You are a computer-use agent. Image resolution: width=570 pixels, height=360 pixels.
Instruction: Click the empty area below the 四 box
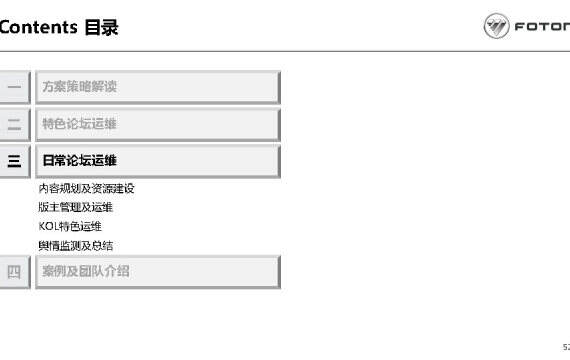point(15,320)
